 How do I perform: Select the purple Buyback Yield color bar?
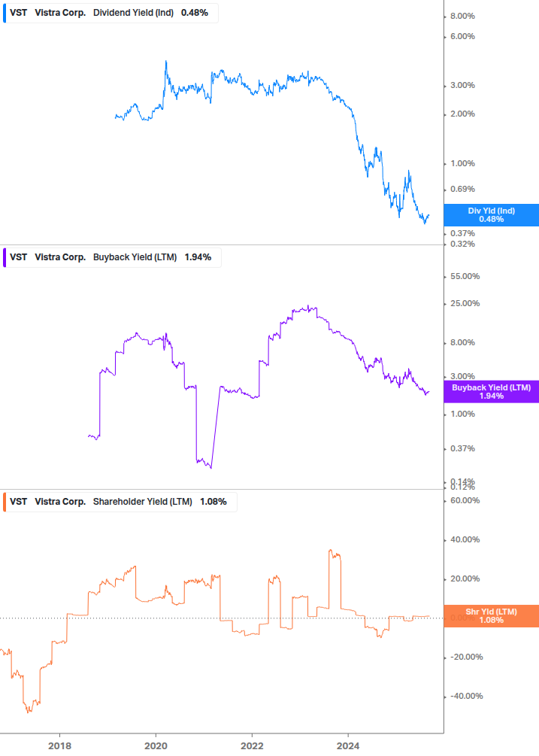5,257
